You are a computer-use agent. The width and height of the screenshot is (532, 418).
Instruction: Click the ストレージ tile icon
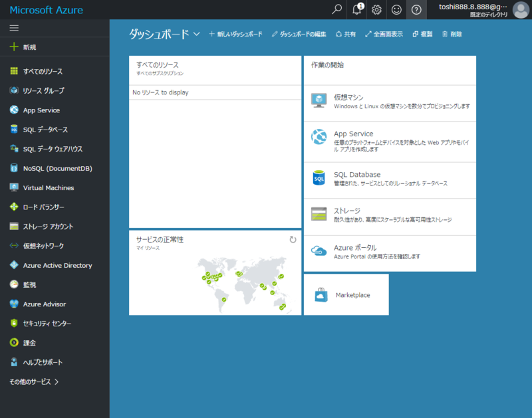tap(319, 214)
